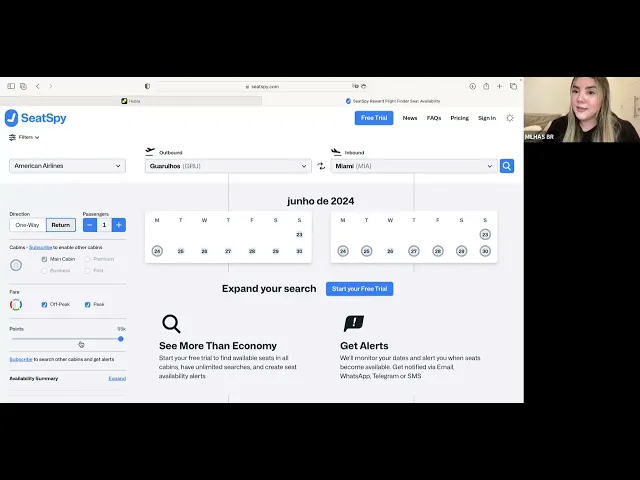Expand the Filters dropdown
The image size is (640, 480).
(x=29, y=137)
